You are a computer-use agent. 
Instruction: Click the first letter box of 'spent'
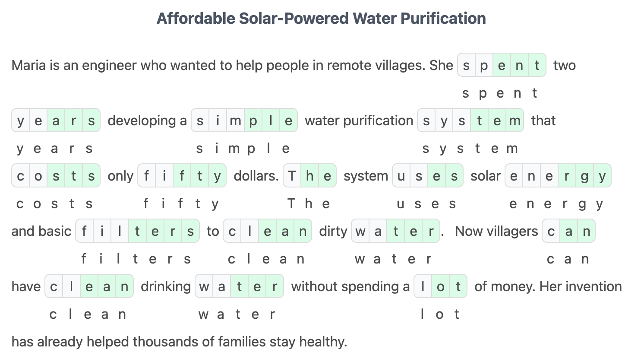click(466, 65)
